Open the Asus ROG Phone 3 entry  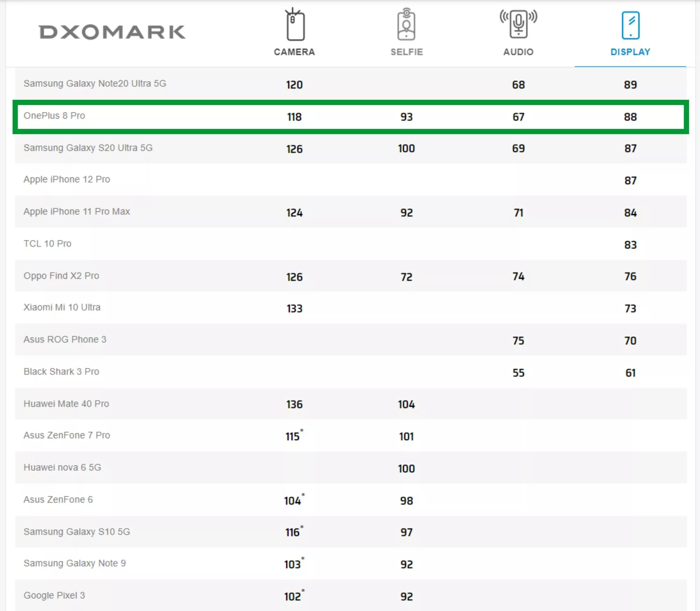tap(65, 340)
